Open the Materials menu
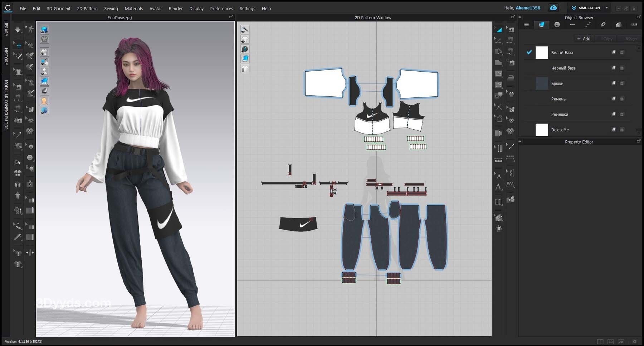The height and width of the screenshot is (346, 644). [133, 9]
